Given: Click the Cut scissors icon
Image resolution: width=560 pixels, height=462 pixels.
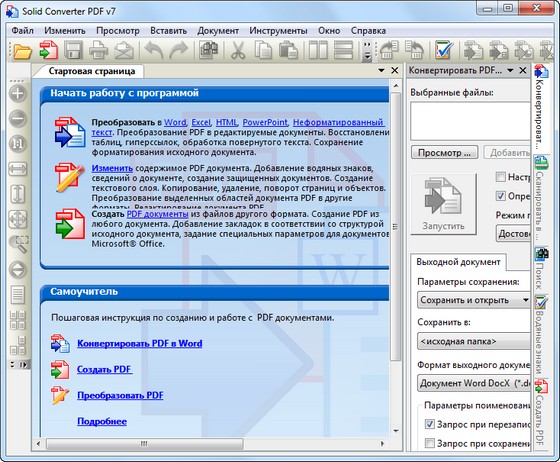Looking at the screenshot, I should click(238, 50).
